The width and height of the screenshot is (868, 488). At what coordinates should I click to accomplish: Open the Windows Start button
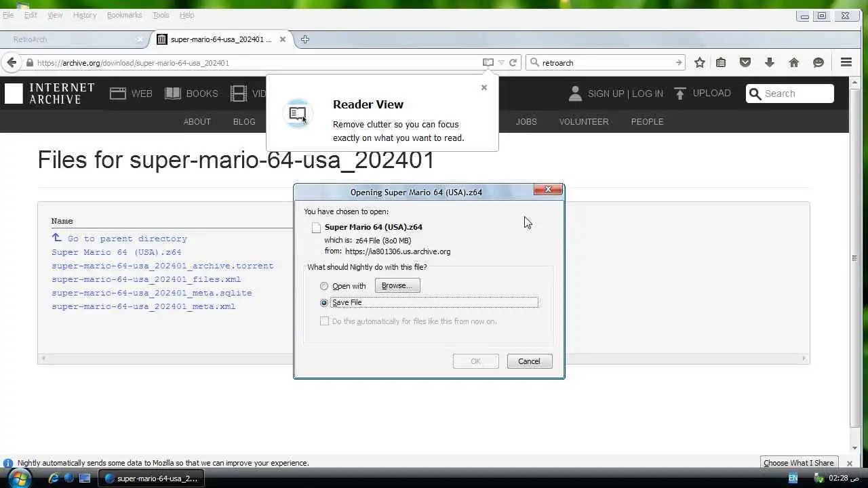point(18,479)
